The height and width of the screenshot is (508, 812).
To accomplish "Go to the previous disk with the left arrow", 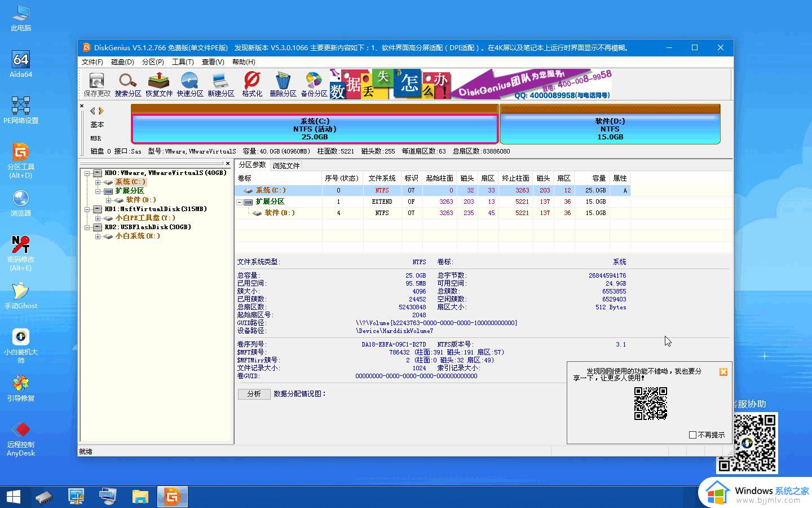I will [x=92, y=111].
